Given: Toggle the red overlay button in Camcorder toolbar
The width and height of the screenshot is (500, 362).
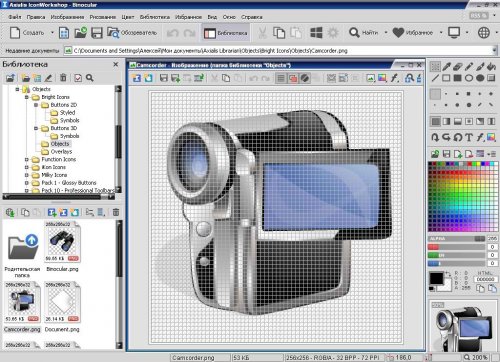Looking at the screenshot, I should tap(293, 78).
